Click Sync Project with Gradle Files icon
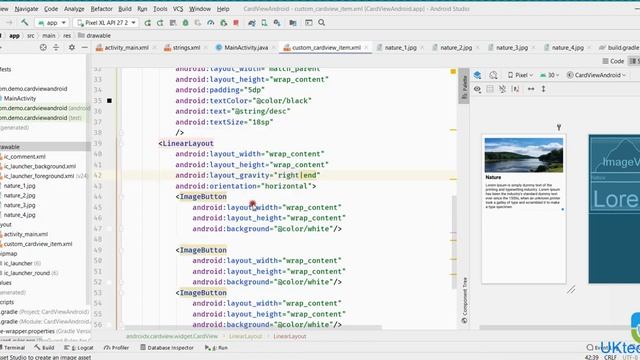640x360 pixels. click(251, 23)
